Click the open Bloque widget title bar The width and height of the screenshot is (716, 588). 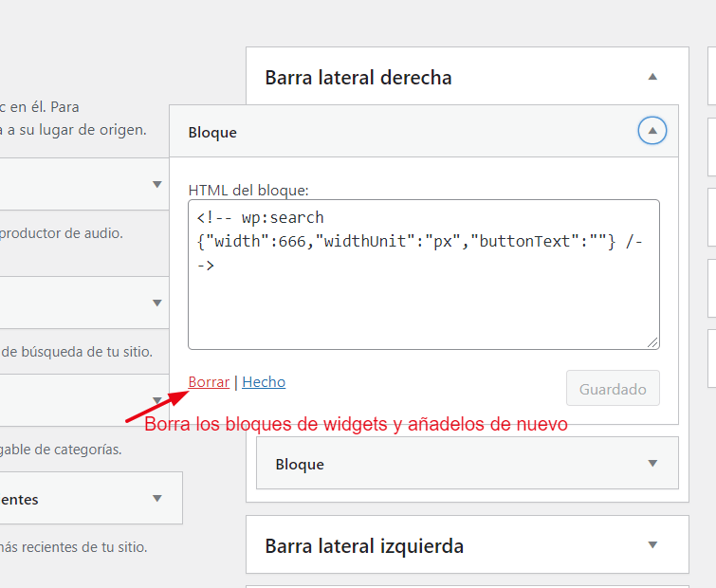click(x=424, y=132)
